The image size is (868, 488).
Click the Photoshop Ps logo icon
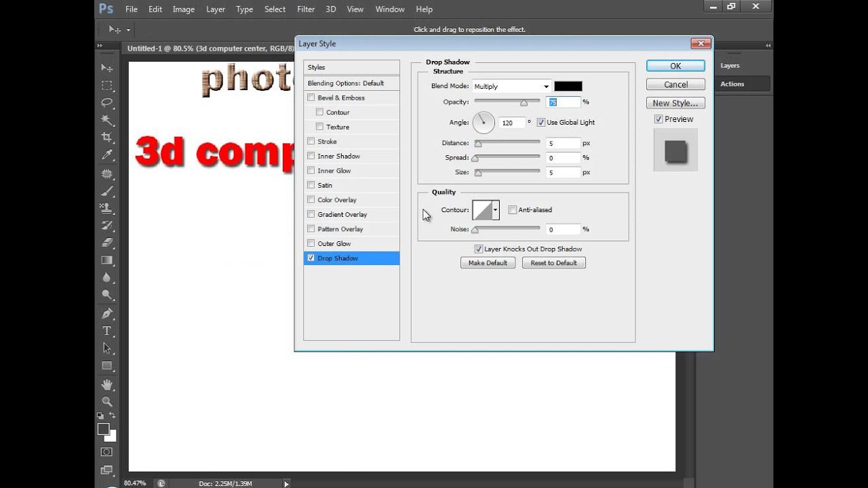click(106, 9)
